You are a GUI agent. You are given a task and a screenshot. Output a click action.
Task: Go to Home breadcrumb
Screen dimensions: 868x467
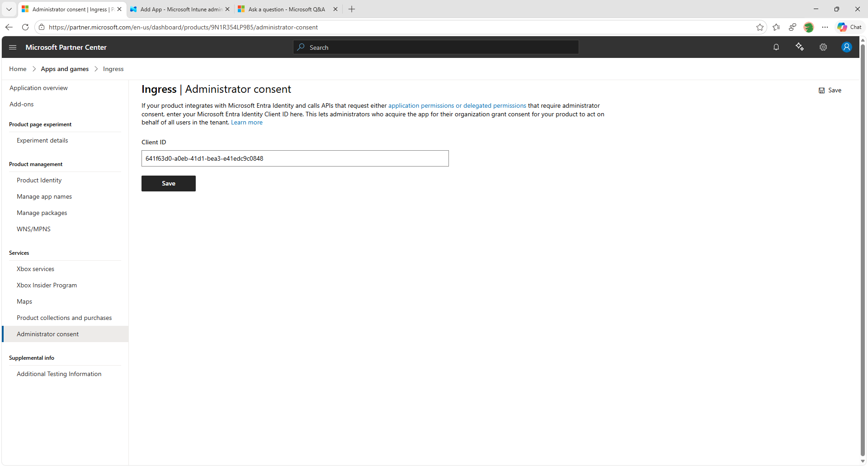18,69
